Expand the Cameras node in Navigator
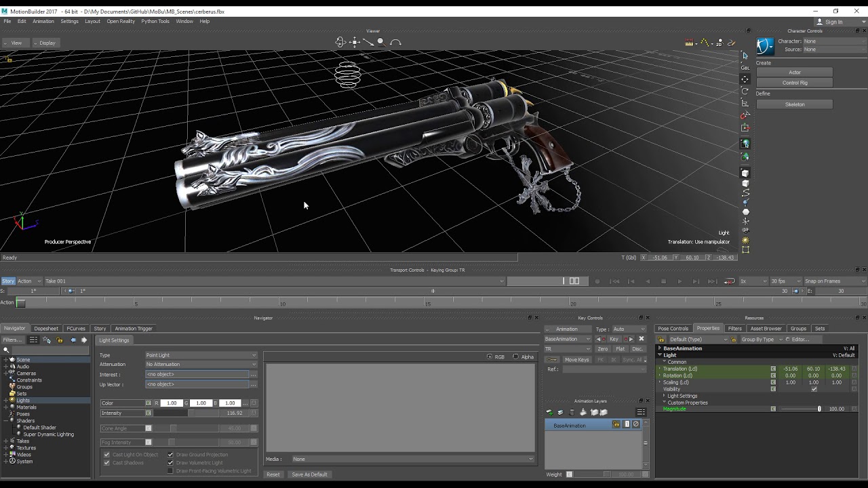The height and width of the screenshot is (488, 868). pyautogui.click(x=6, y=373)
